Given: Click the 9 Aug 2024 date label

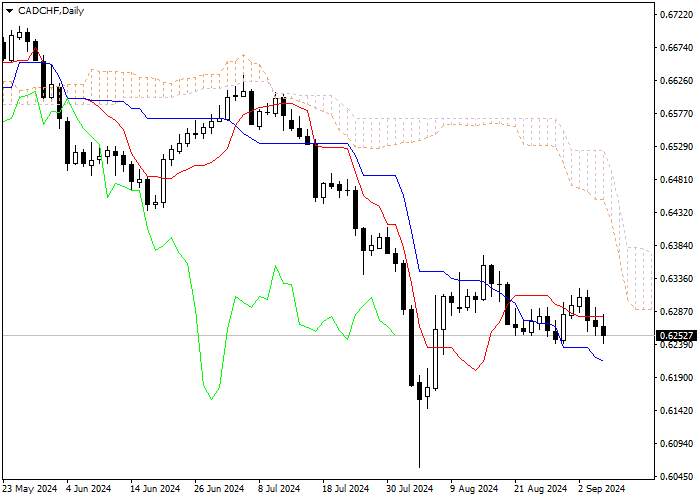Looking at the screenshot, I should 474,489.
